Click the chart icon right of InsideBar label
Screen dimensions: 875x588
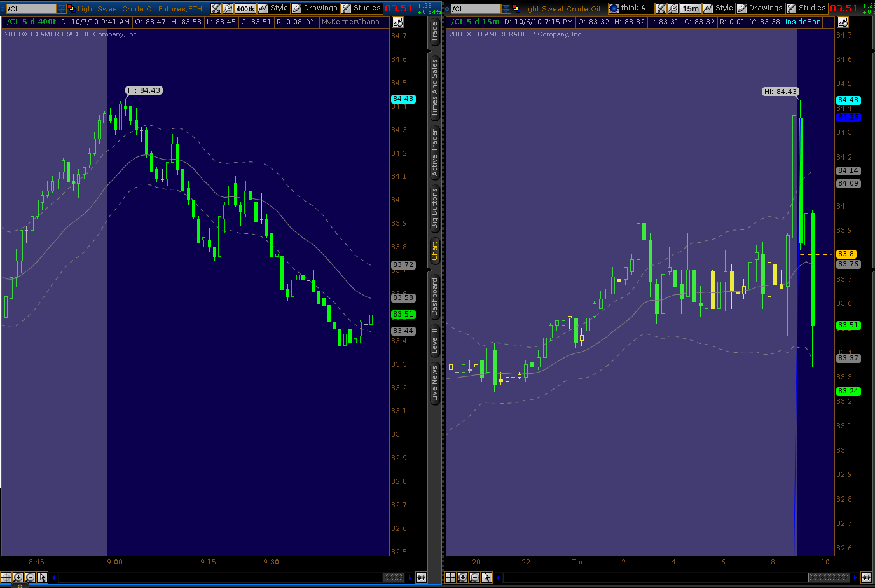pyautogui.click(x=843, y=22)
